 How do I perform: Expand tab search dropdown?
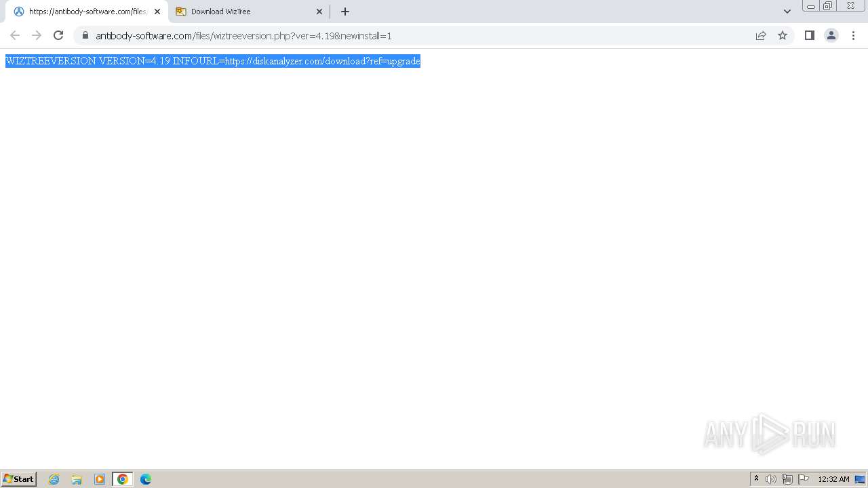click(787, 12)
